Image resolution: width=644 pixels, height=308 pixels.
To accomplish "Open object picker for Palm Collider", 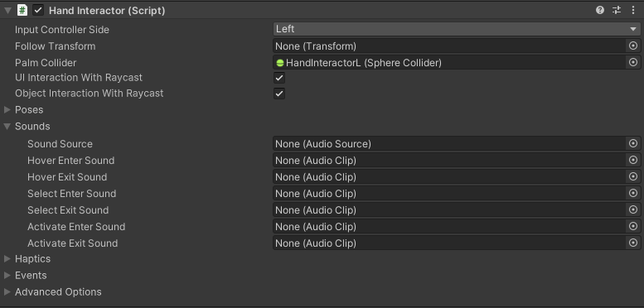I will pyautogui.click(x=633, y=62).
